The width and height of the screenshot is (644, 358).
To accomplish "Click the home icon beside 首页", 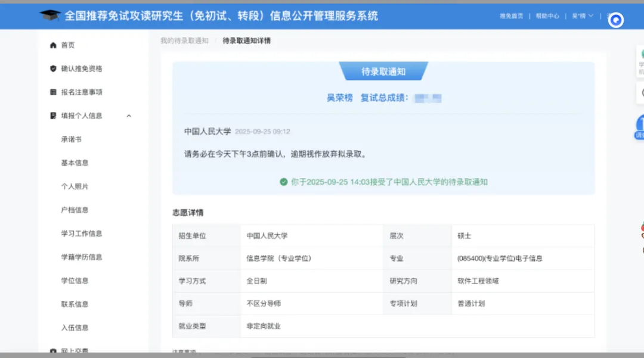I will point(53,45).
